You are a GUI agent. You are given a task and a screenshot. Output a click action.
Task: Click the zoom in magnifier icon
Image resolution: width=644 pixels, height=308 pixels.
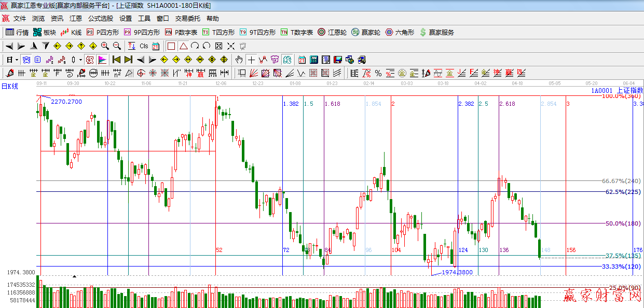[x=105, y=46]
